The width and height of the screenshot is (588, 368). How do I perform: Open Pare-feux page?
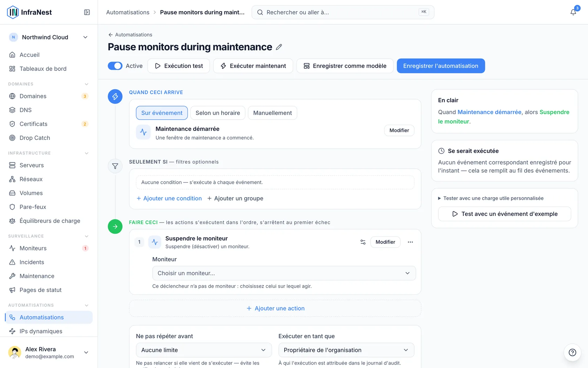pos(49,207)
